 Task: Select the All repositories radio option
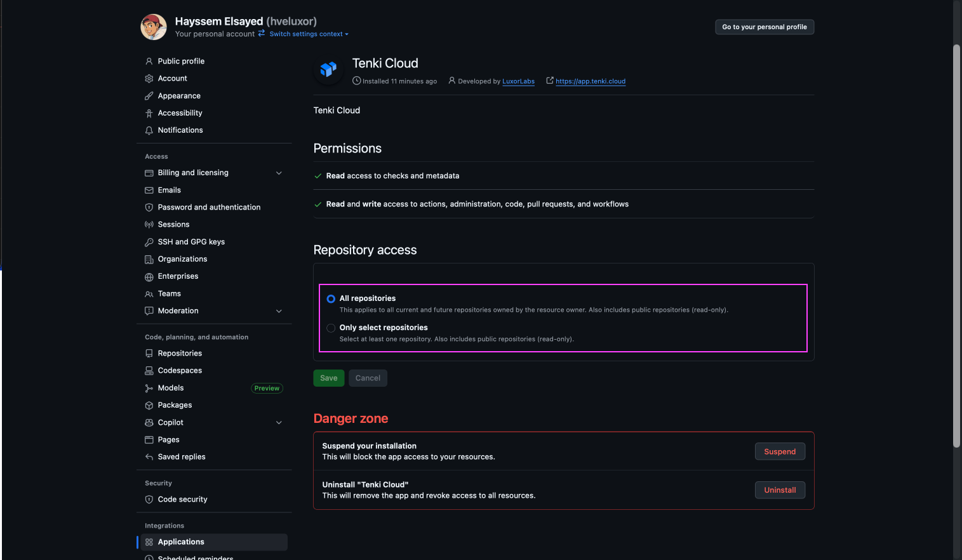pyautogui.click(x=331, y=299)
